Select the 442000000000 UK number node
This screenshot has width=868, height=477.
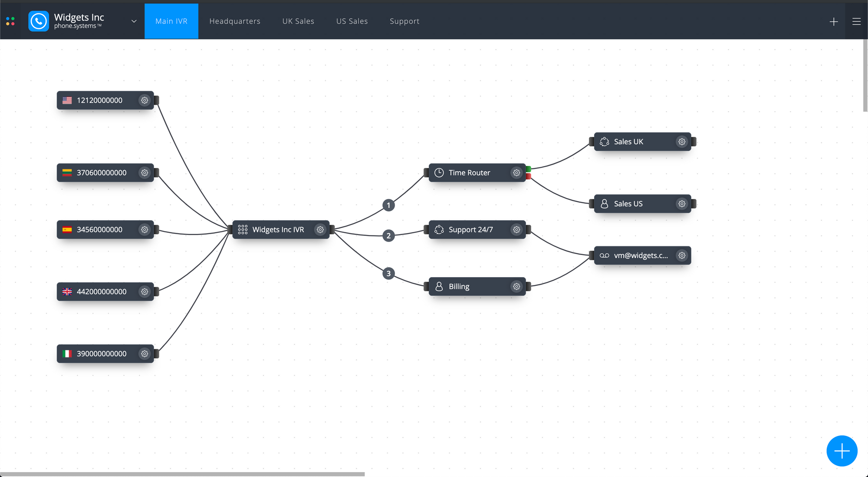click(101, 291)
